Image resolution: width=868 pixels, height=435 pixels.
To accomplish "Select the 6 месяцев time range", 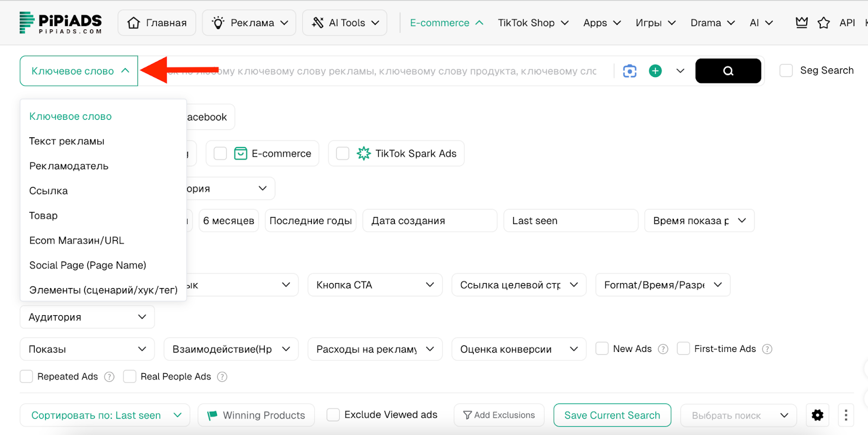I will 228,221.
